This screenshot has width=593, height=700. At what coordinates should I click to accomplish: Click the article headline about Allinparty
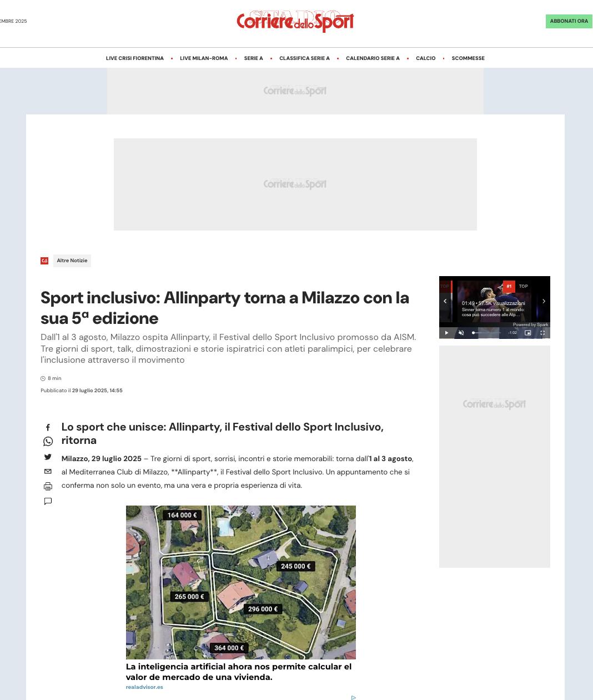point(225,308)
